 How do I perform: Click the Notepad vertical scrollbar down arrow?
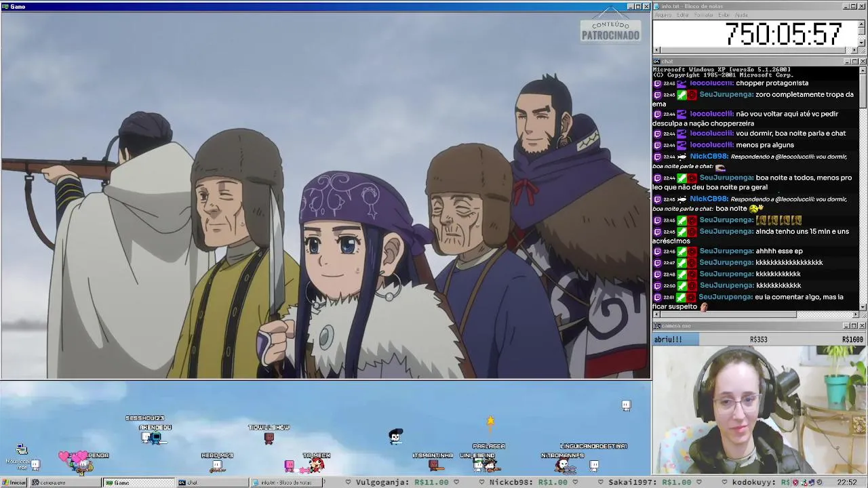coord(862,42)
